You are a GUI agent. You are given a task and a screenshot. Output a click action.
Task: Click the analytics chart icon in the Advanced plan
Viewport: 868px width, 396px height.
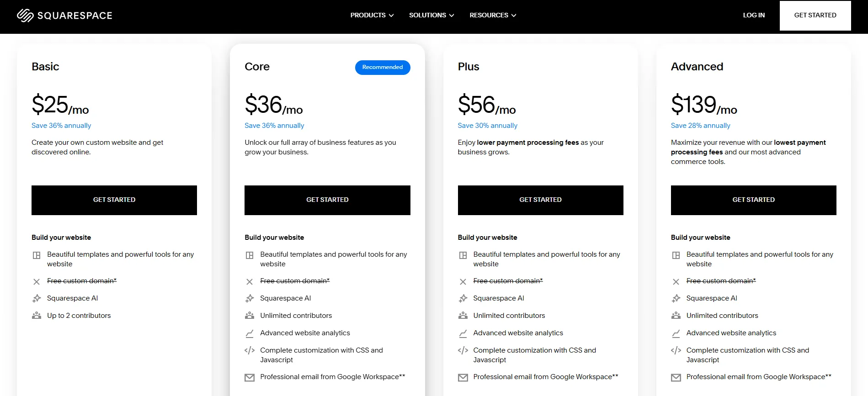pos(676,333)
